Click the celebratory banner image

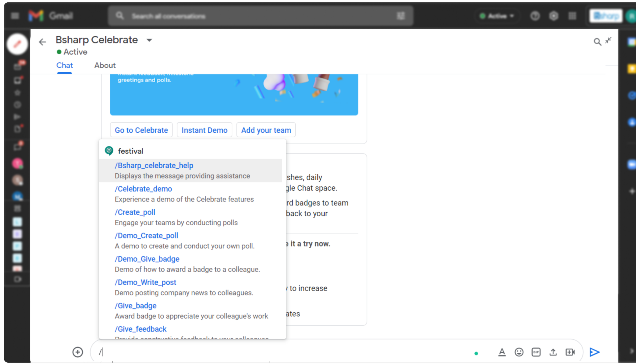[x=234, y=95]
